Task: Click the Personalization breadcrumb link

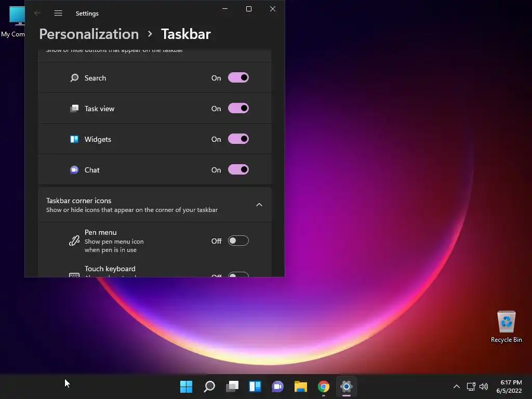Action: [89, 34]
